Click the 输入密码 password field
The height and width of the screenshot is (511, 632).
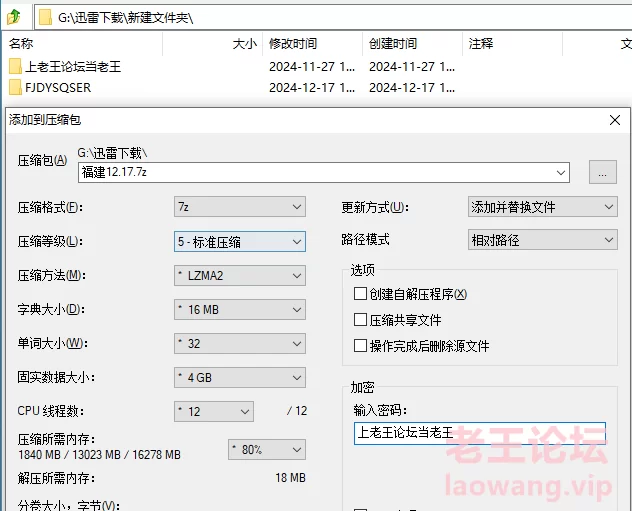pyautogui.click(x=480, y=433)
